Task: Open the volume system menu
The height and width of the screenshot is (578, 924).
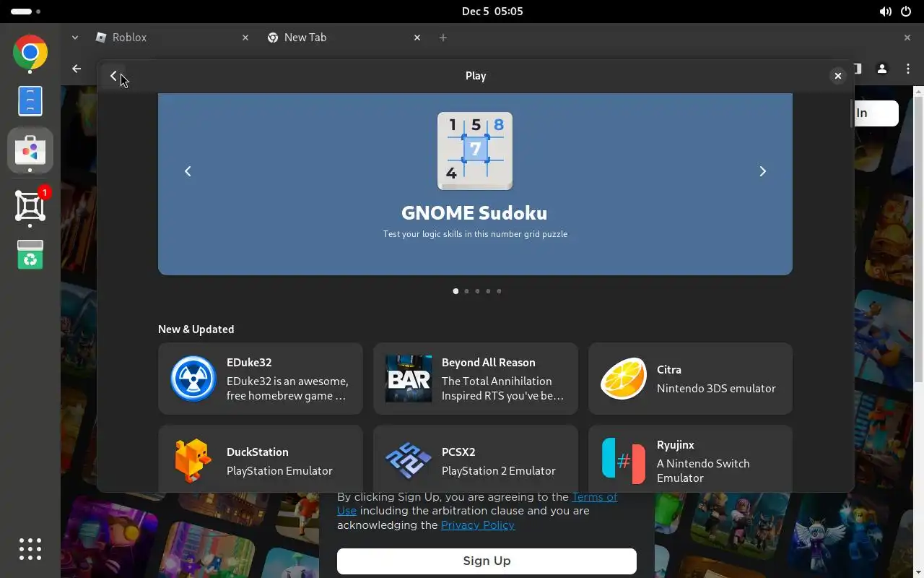Action: pos(885,12)
